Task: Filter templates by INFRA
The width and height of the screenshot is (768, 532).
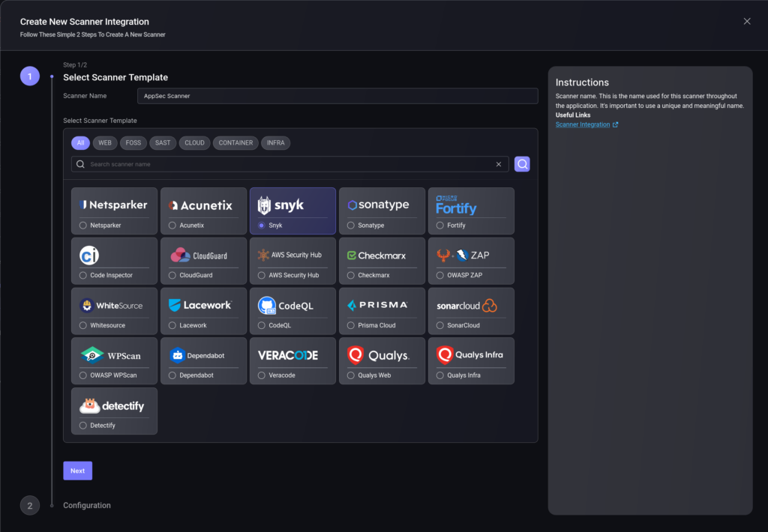Action: coord(276,143)
